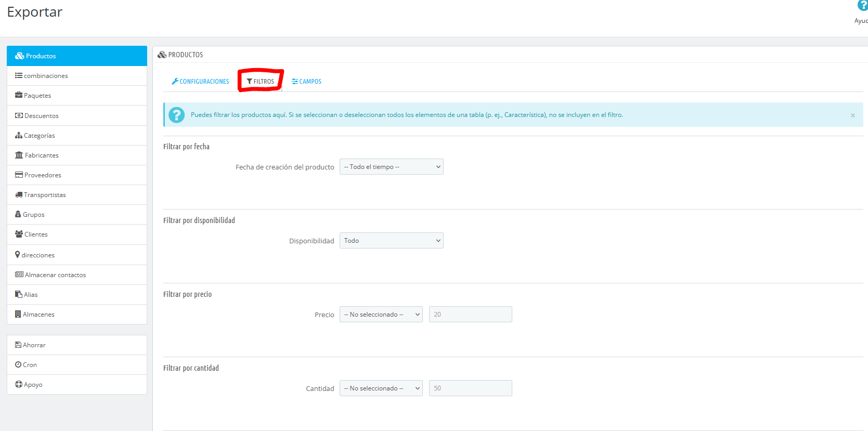Click the price value input field

pos(470,315)
